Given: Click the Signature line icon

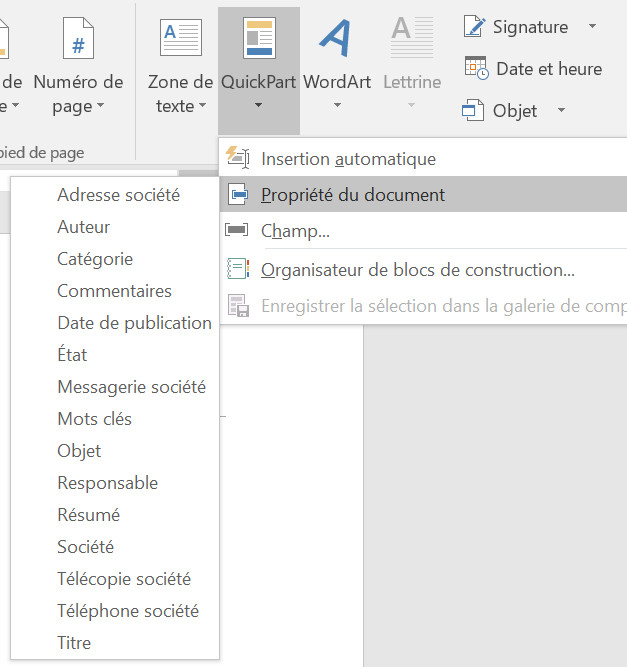Looking at the screenshot, I should point(475,26).
